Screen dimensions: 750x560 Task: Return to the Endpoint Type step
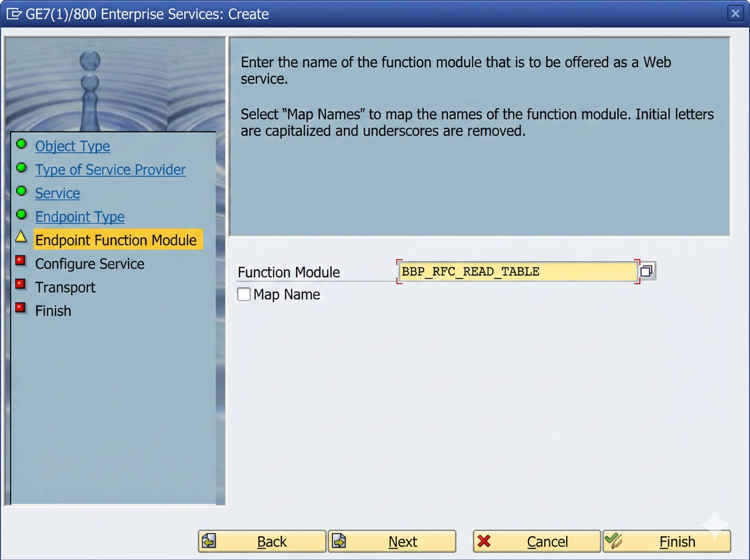pyautogui.click(x=80, y=217)
